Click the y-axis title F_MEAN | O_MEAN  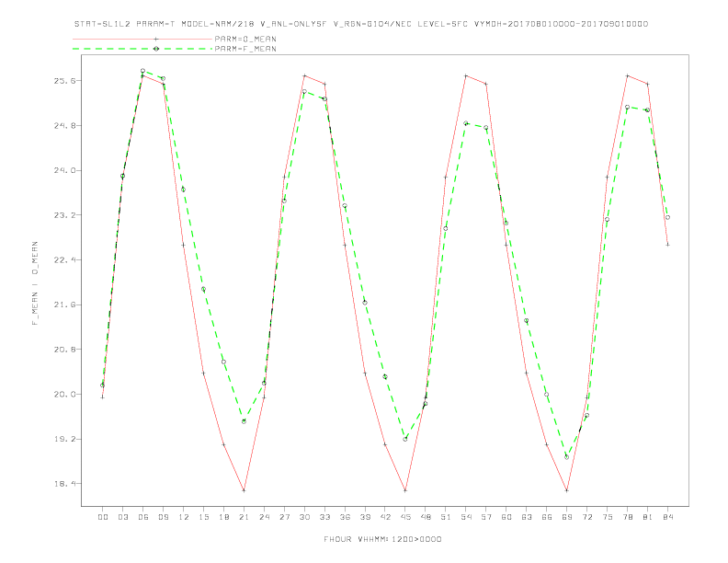35,283
